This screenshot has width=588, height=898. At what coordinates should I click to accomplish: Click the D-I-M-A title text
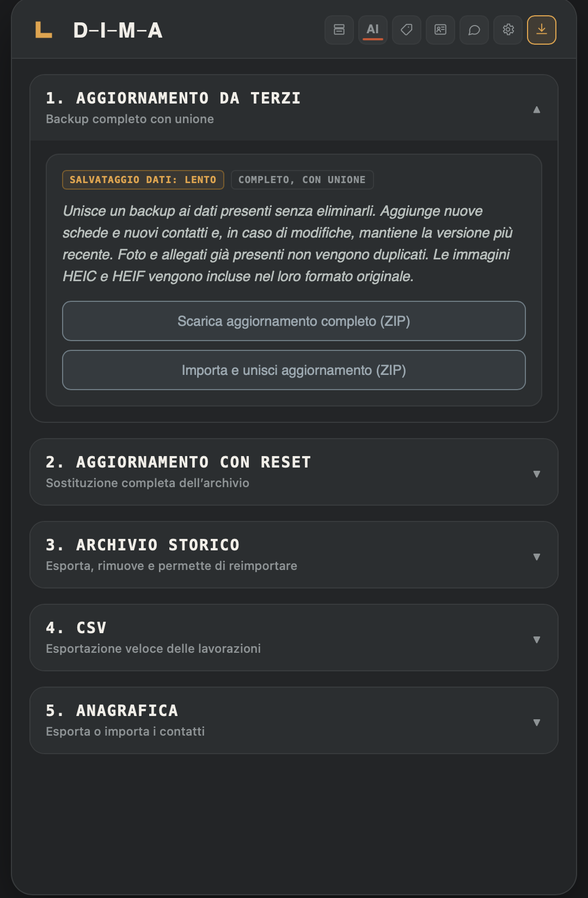(x=118, y=31)
